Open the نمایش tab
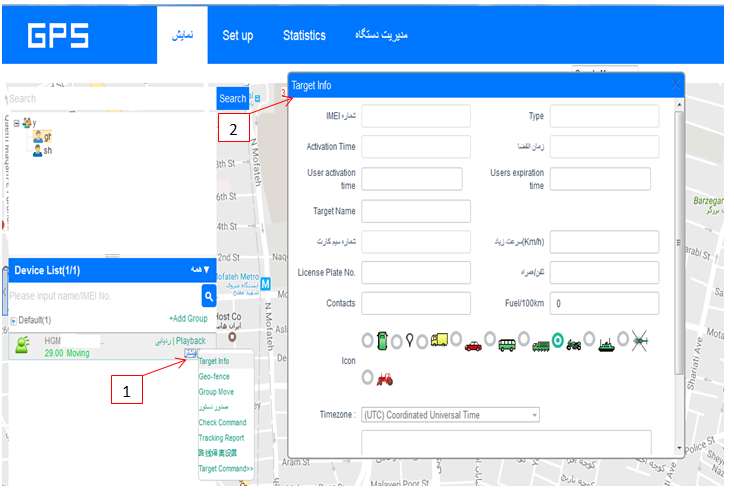Image resolution: width=734 pixels, height=498 pixels. point(182,35)
